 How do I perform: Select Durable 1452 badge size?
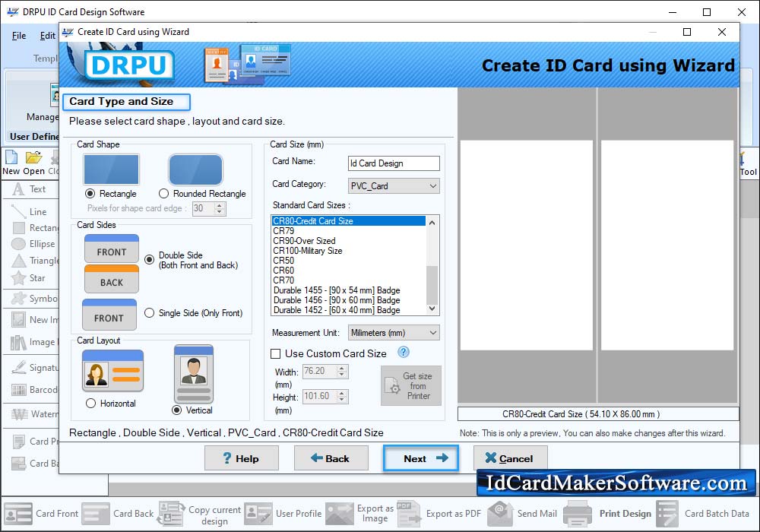(x=349, y=310)
